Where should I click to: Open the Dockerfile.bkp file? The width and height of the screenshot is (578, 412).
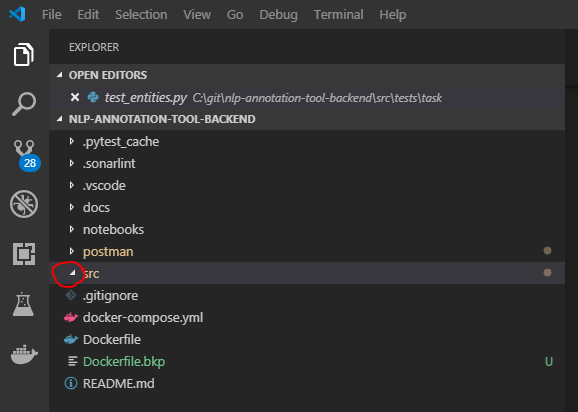(124, 362)
